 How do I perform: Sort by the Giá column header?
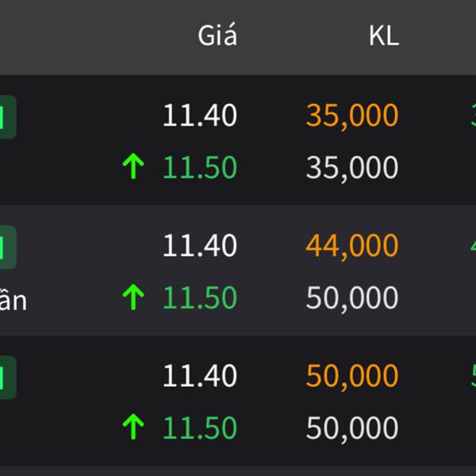pos(217,35)
